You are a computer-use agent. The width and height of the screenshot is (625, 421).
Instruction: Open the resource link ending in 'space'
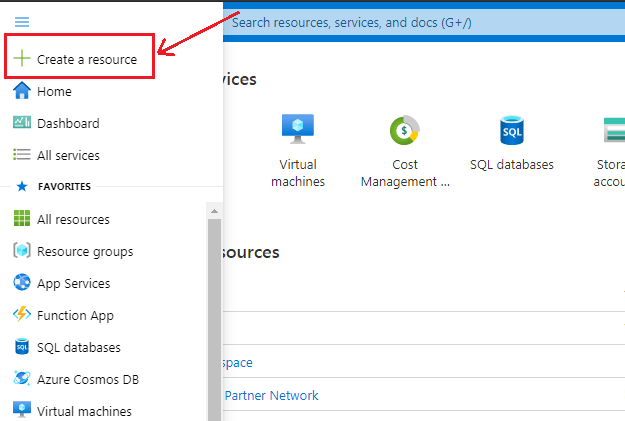237,363
